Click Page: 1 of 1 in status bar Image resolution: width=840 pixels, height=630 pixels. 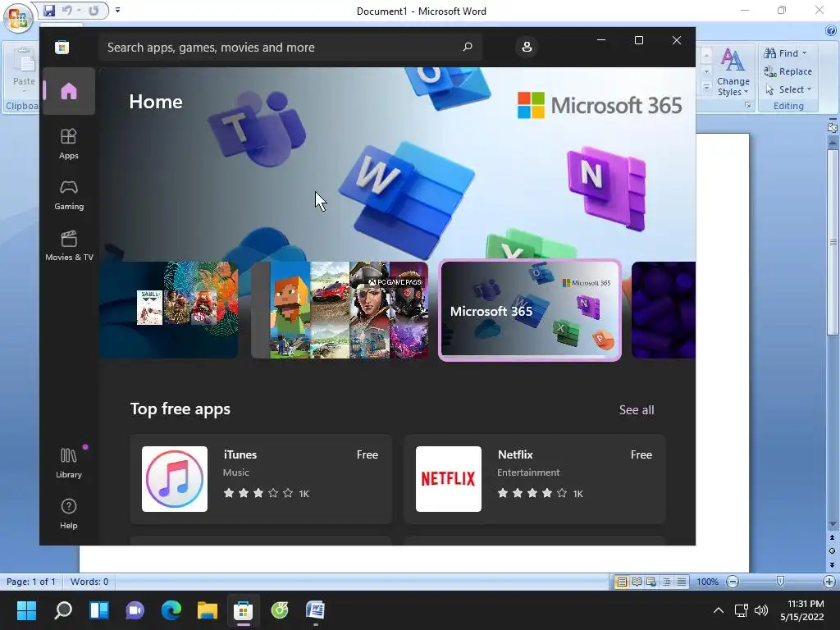click(x=30, y=582)
